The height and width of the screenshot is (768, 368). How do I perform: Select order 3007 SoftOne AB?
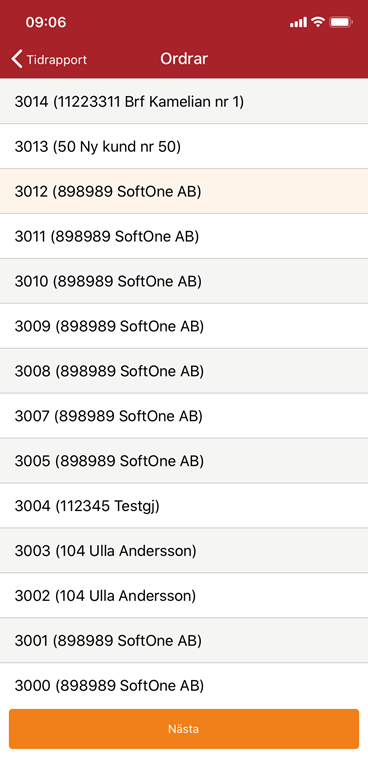click(184, 416)
